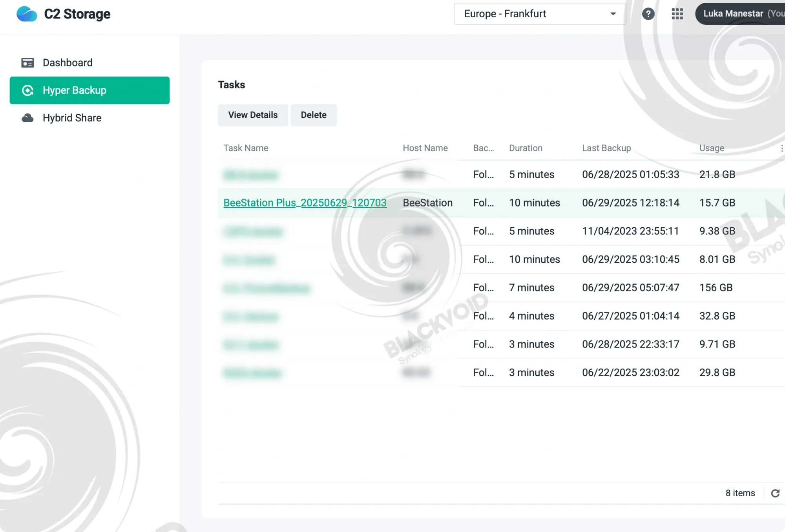Screen dimensions: 785x532
Task: Click usage value 9.38 GB
Action: pos(717,231)
